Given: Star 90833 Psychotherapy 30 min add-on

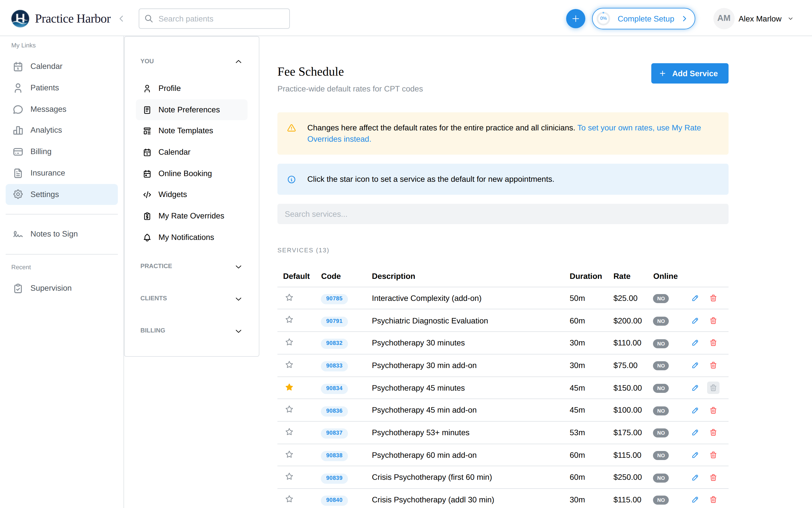Looking at the screenshot, I should click(289, 365).
